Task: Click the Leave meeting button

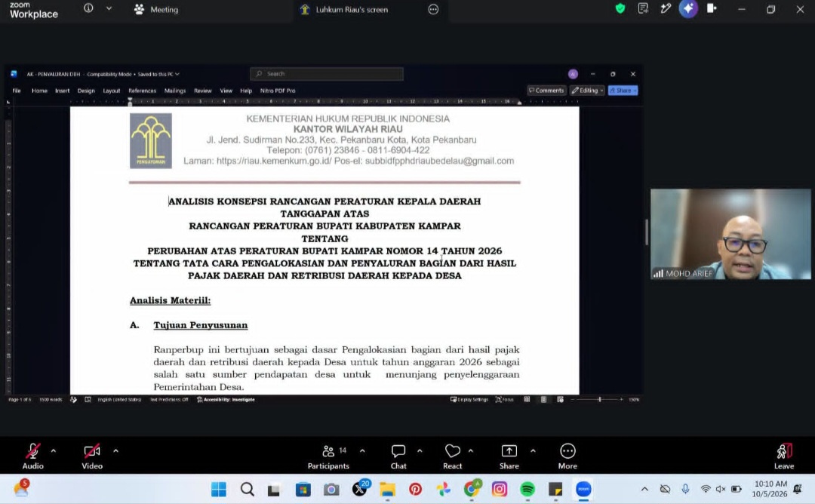Action: pyautogui.click(x=784, y=456)
